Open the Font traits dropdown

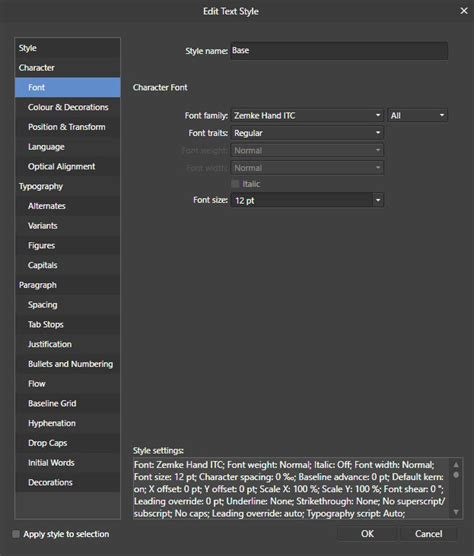pos(307,133)
